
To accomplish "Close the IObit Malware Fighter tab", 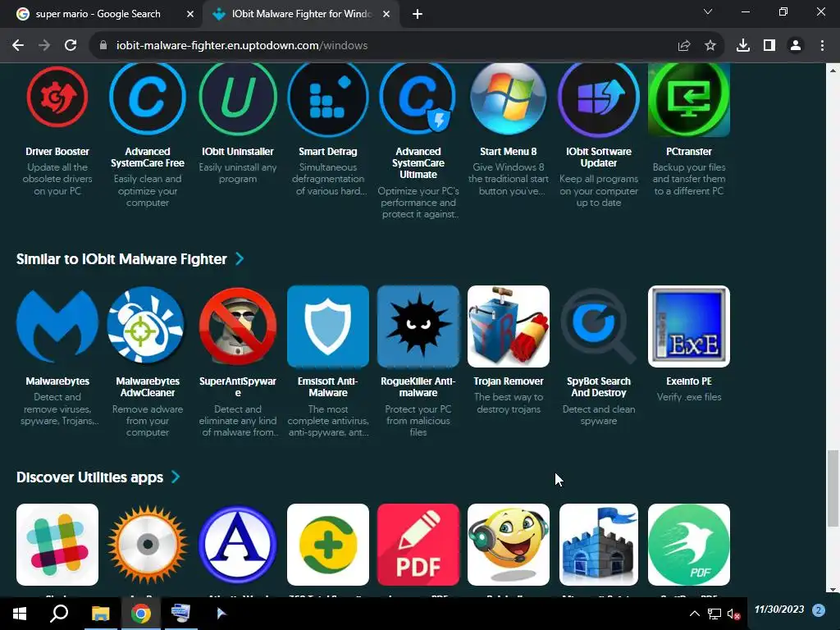I will coord(386,14).
